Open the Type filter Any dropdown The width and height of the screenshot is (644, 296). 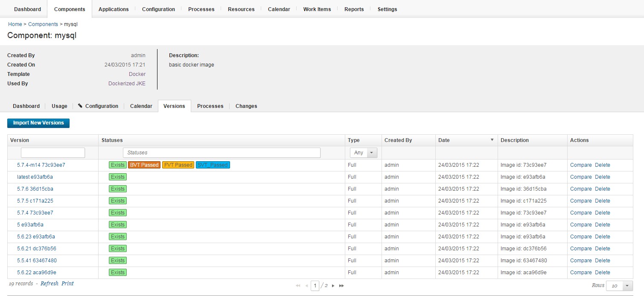(x=364, y=153)
